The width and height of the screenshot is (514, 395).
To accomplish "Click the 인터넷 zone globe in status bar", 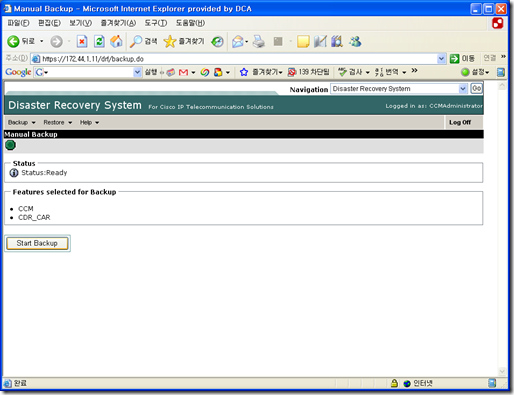I will point(407,384).
